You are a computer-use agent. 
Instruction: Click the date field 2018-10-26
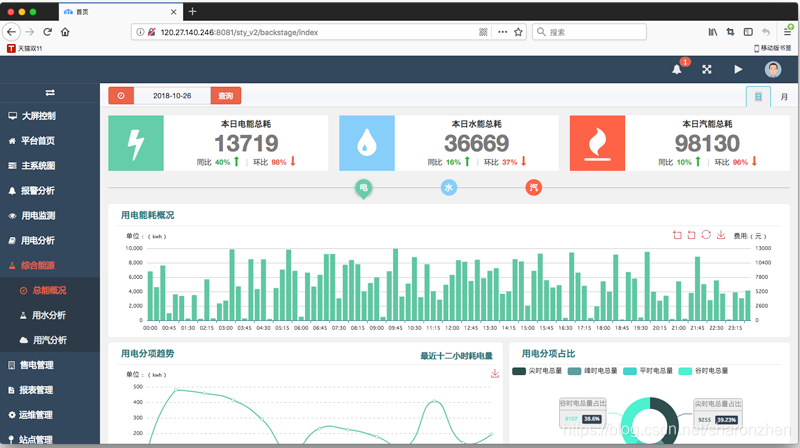click(x=172, y=96)
